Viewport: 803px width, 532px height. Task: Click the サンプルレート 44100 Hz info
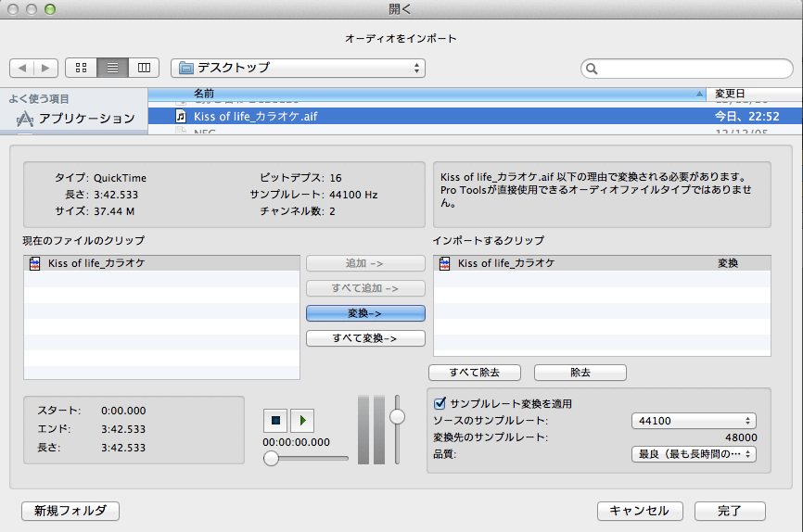click(353, 195)
